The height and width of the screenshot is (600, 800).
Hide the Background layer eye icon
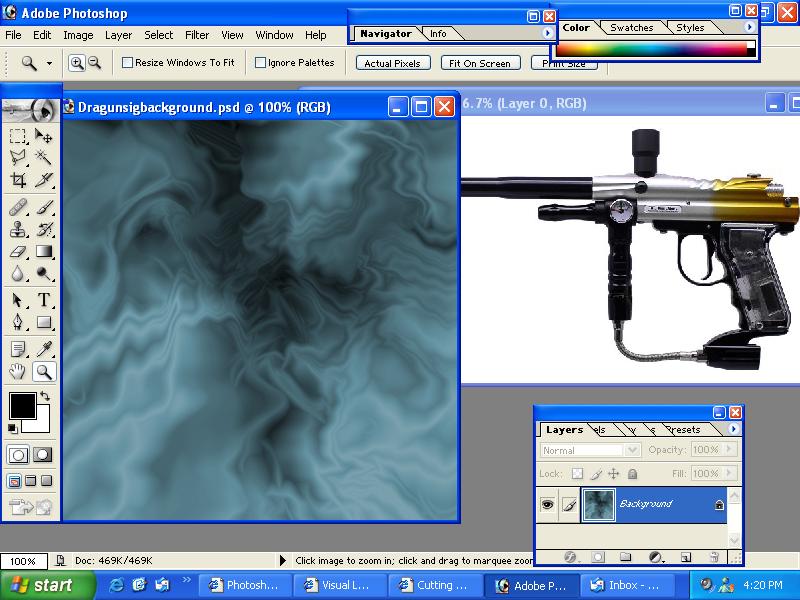coord(547,505)
